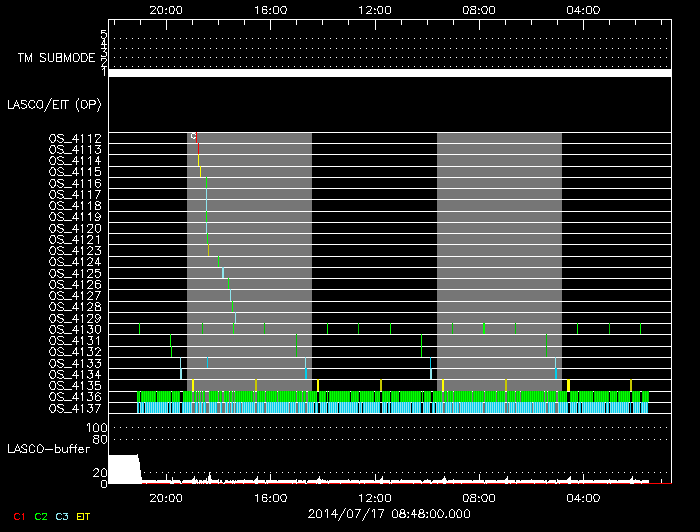This screenshot has width=700, height=532.
Task: Click the white TM SUBMODE status bar
Action: pos(389,73)
